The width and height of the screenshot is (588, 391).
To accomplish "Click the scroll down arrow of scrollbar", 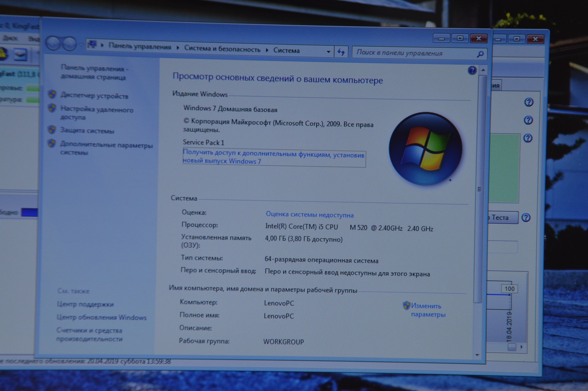I will click(x=477, y=355).
